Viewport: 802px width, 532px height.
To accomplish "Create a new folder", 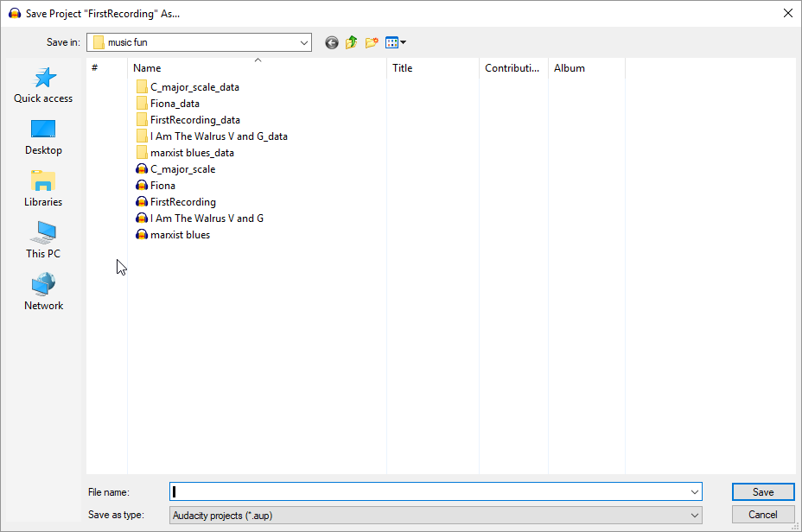I will (x=372, y=42).
